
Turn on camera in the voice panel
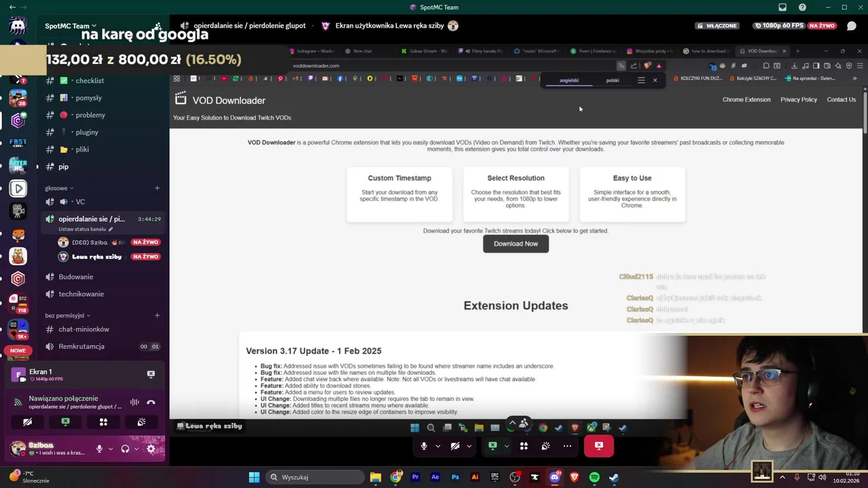pos(27,422)
